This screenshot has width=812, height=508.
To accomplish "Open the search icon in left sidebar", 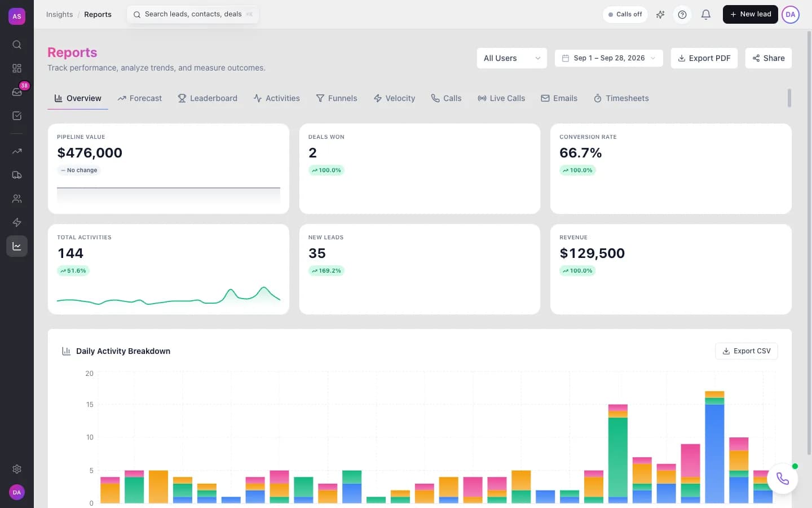I will coord(17,45).
